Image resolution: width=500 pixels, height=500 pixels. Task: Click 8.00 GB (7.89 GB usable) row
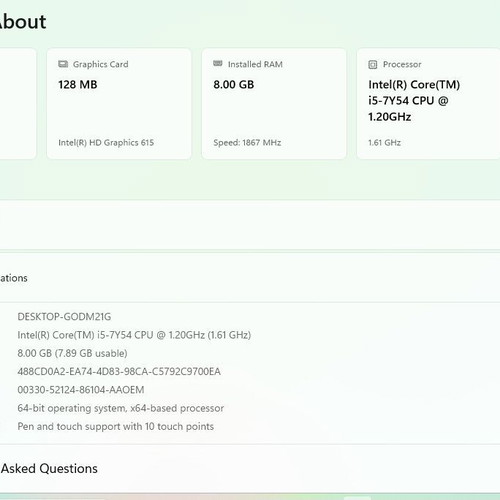[x=72, y=353]
